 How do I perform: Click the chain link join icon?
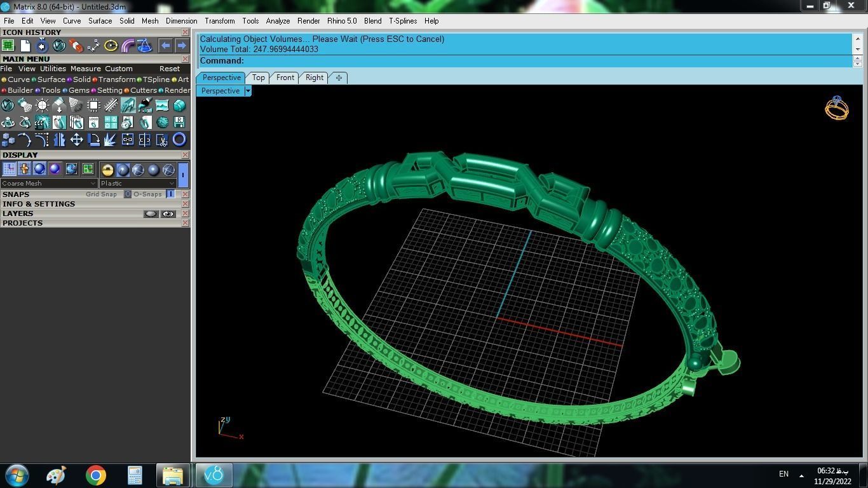coord(128,139)
